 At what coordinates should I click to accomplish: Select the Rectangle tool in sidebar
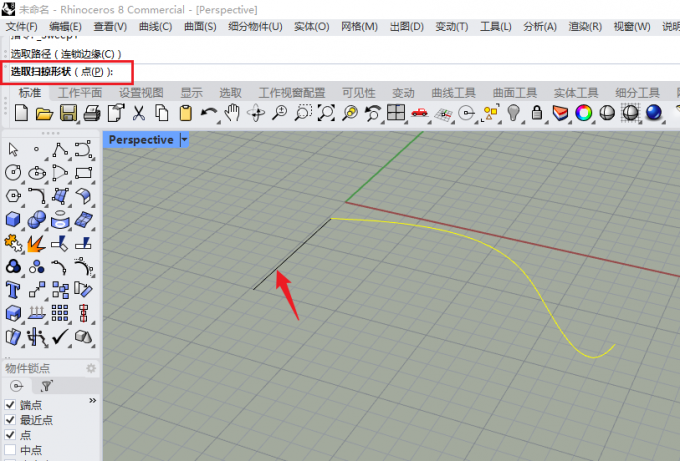tap(83, 173)
